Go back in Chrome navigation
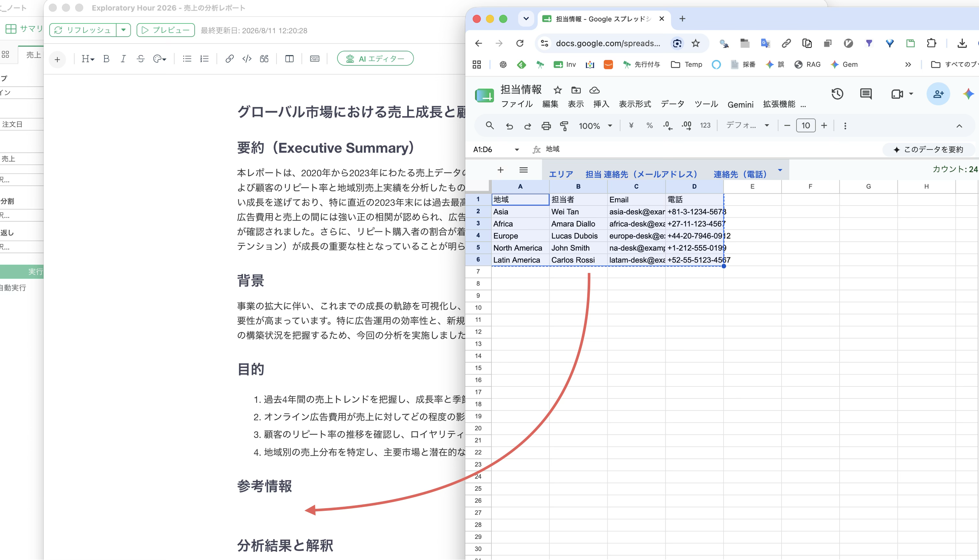 (x=478, y=43)
